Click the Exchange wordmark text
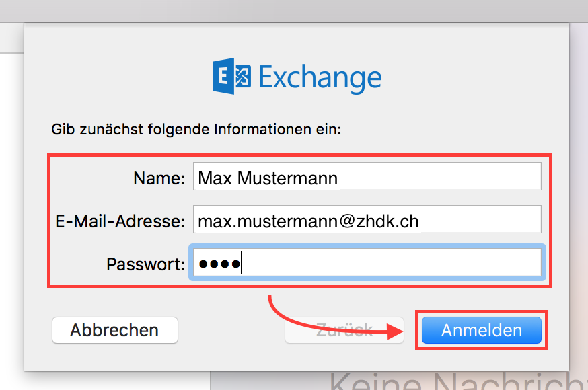The width and height of the screenshot is (588, 390). pyautogui.click(x=320, y=78)
